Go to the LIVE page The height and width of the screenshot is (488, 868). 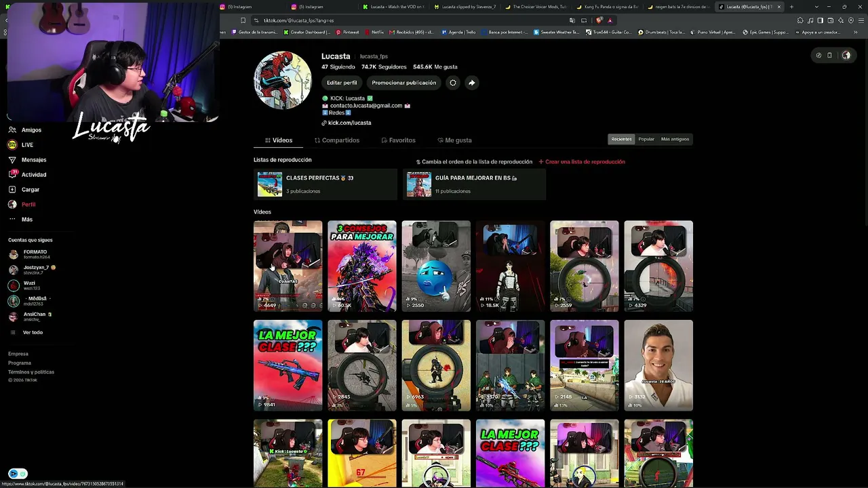(20, 145)
